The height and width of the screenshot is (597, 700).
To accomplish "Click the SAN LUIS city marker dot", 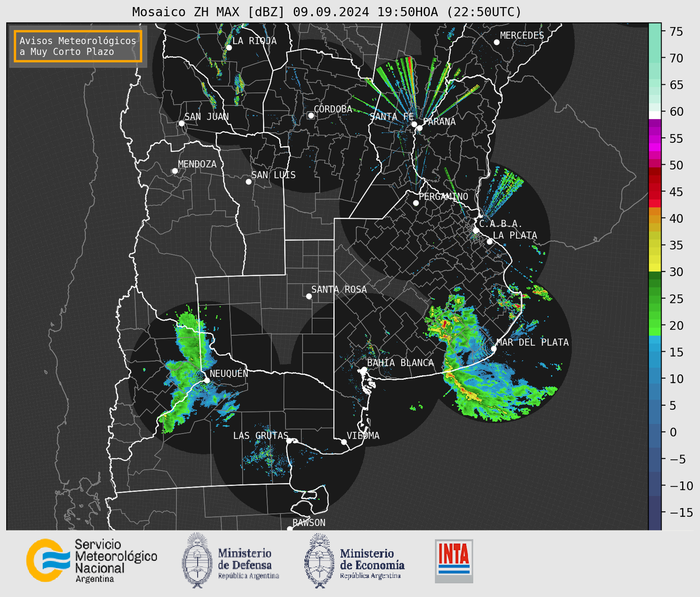I will point(249,182).
